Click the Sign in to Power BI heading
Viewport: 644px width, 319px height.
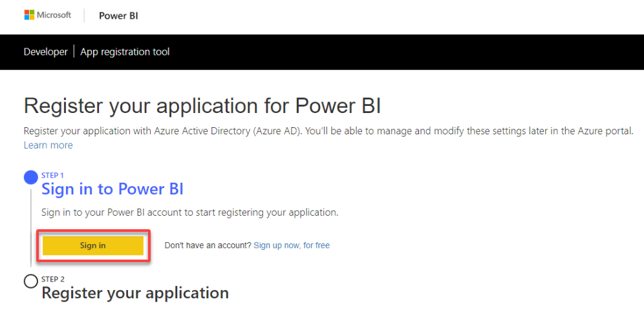113,189
